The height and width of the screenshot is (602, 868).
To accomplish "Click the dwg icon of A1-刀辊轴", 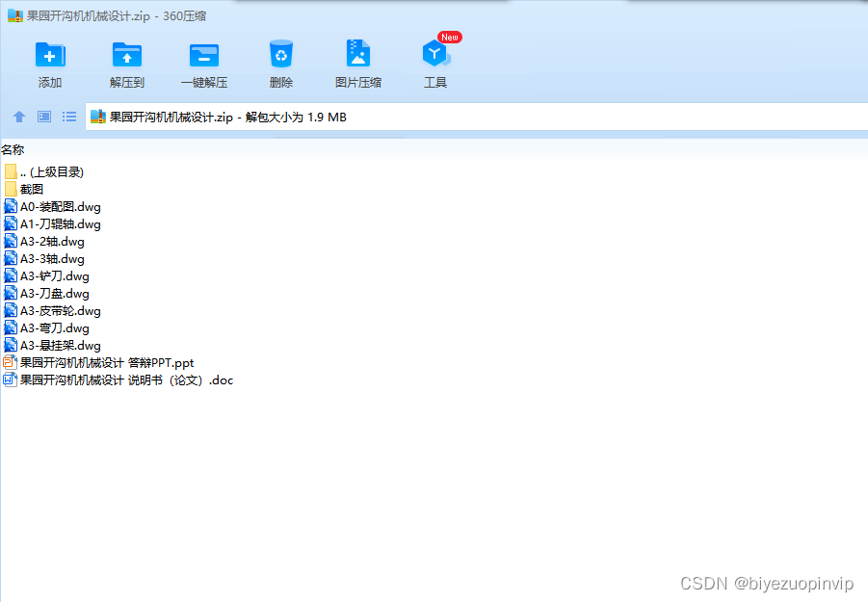I will click(11, 223).
